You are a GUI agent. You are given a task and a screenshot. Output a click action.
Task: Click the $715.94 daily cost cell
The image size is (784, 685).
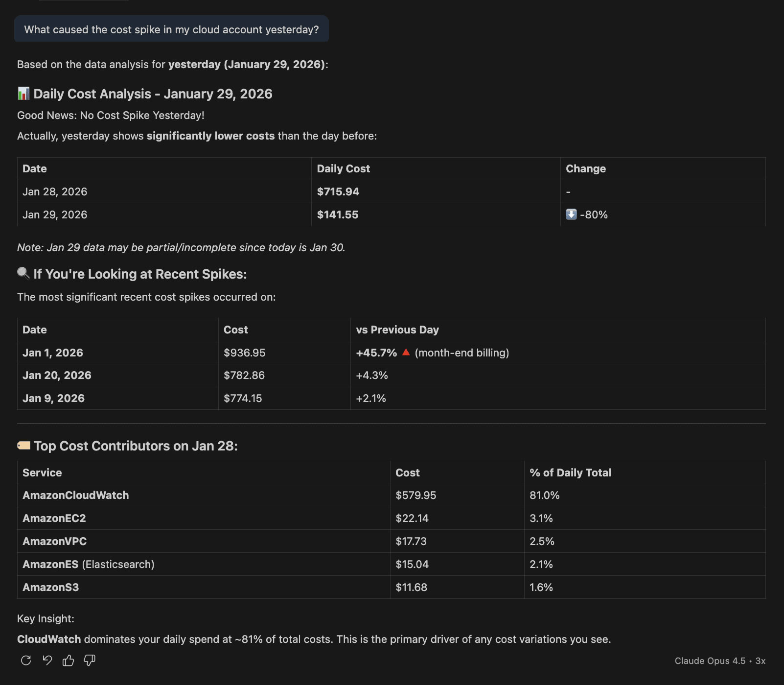[x=338, y=191]
